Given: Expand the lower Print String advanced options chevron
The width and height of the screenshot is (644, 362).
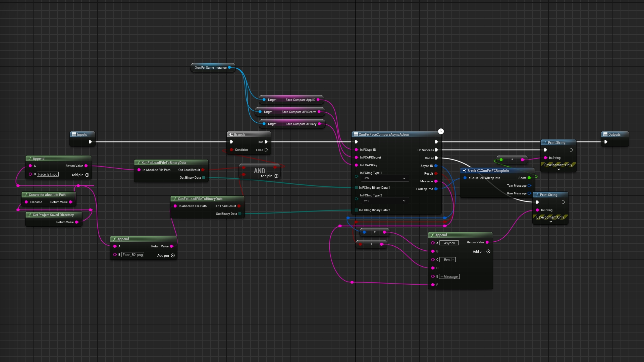Looking at the screenshot, I should pos(550,222).
